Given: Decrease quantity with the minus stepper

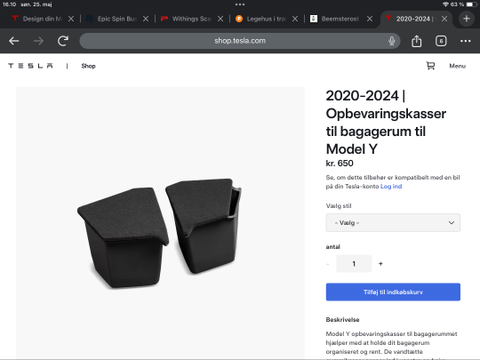Looking at the screenshot, I should [328, 264].
